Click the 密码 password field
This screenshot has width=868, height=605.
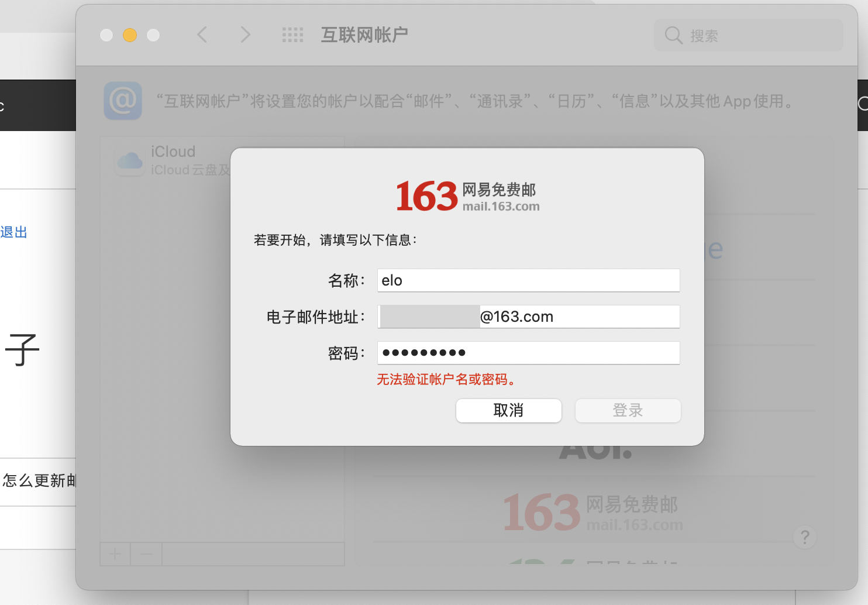point(529,353)
